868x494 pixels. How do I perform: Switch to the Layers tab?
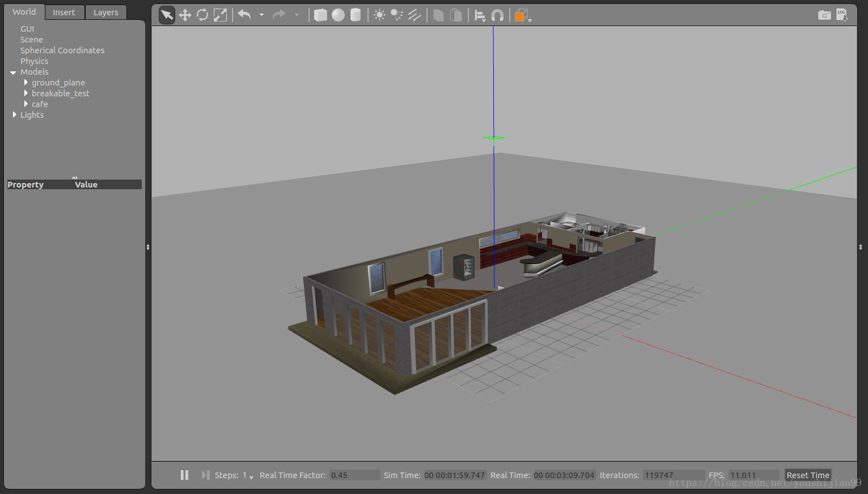[106, 12]
